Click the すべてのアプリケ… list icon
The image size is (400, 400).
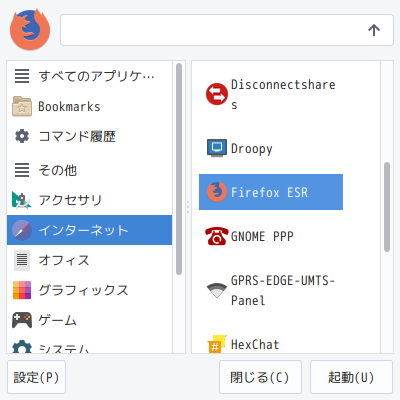pos(22,76)
